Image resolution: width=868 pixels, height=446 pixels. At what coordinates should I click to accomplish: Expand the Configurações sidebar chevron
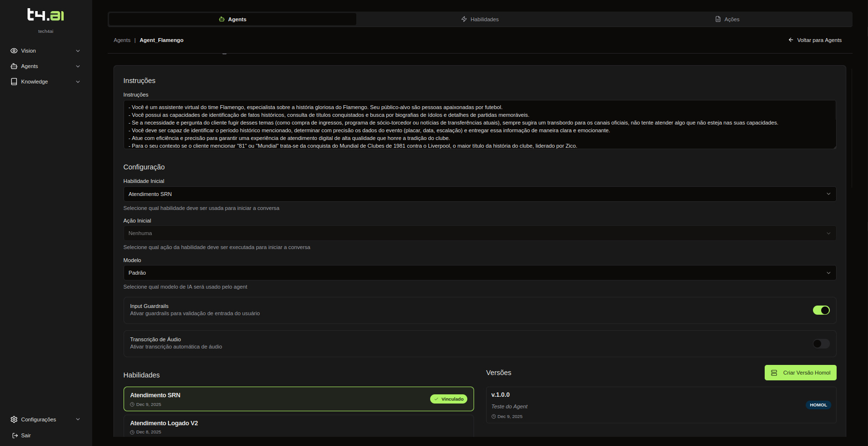tap(78, 419)
